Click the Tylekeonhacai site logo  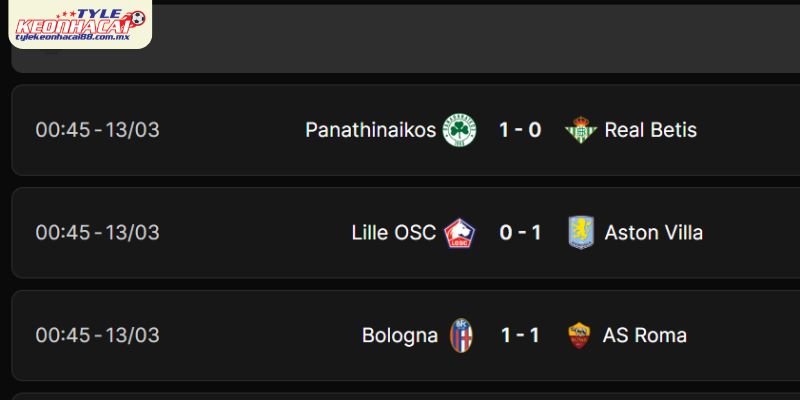tap(77, 24)
